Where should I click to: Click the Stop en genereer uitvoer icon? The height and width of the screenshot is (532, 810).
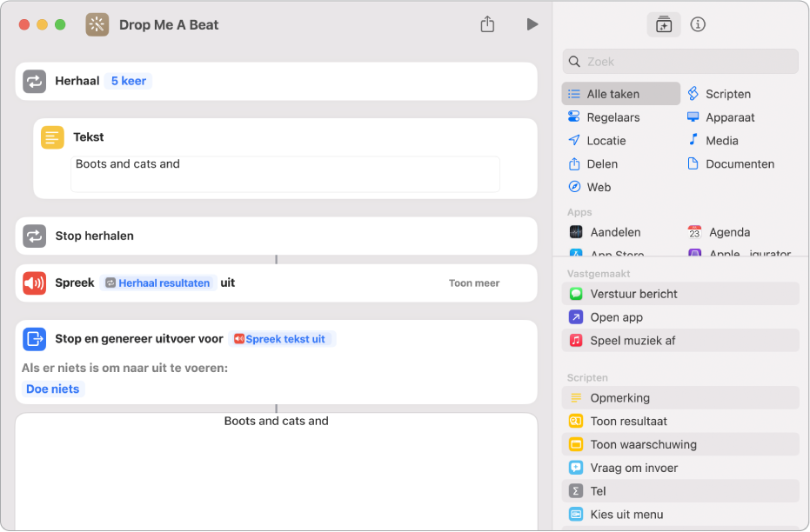(35, 338)
